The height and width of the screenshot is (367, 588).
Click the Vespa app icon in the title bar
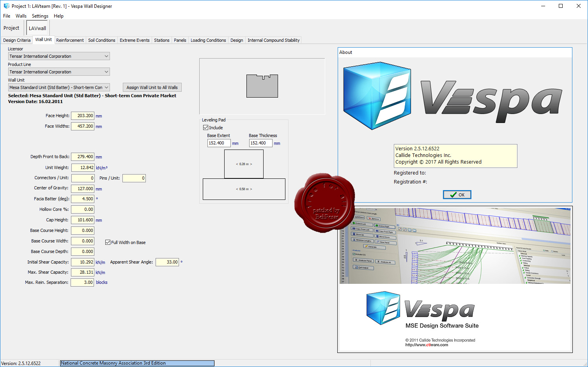(x=6, y=6)
